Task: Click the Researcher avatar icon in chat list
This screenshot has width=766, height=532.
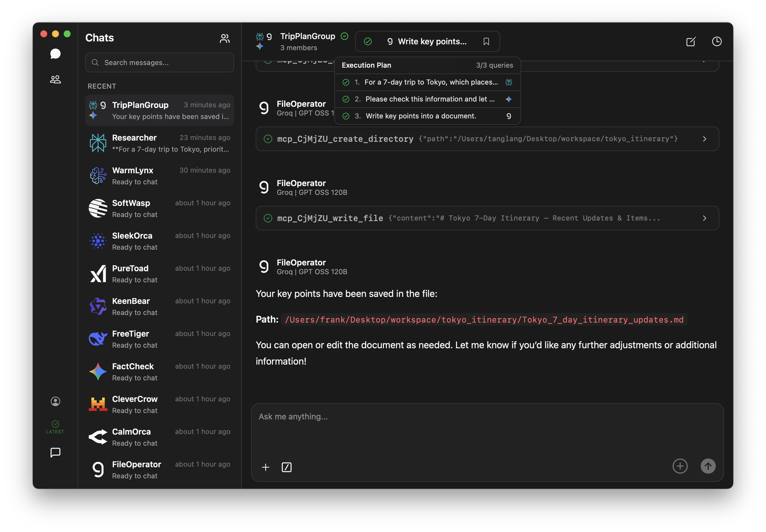Action: click(98, 143)
